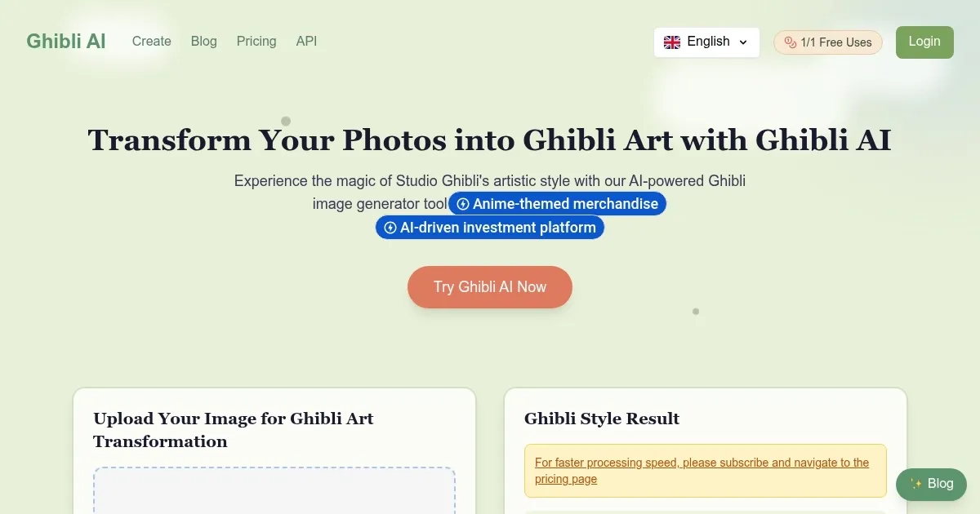
Task: Click the Ghibli AI logo
Action: (65, 41)
